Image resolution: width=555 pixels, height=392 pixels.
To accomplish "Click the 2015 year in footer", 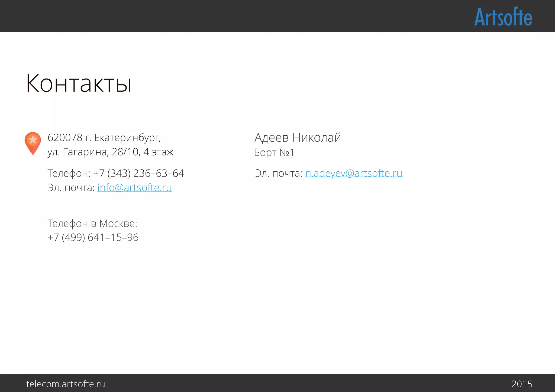I will [x=522, y=384].
